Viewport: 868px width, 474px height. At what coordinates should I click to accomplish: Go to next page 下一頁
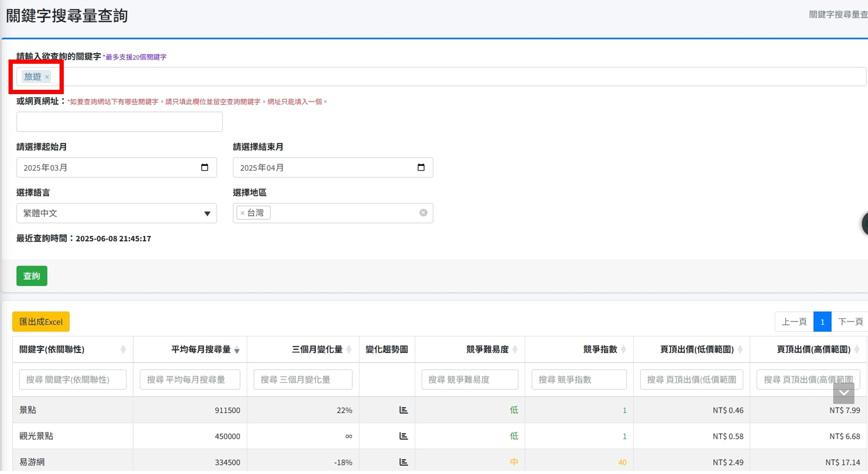[x=850, y=321]
